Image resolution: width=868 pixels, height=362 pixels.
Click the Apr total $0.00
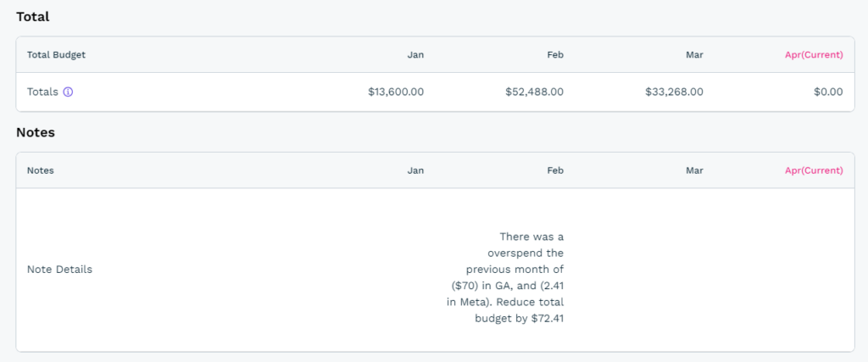click(x=827, y=92)
